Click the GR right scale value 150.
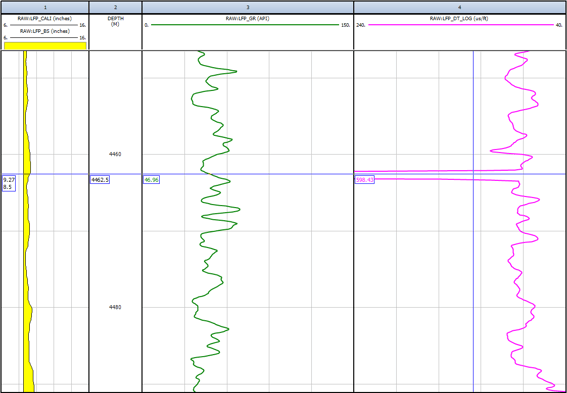Viewport: 567px width, 393px height. tap(346, 25)
